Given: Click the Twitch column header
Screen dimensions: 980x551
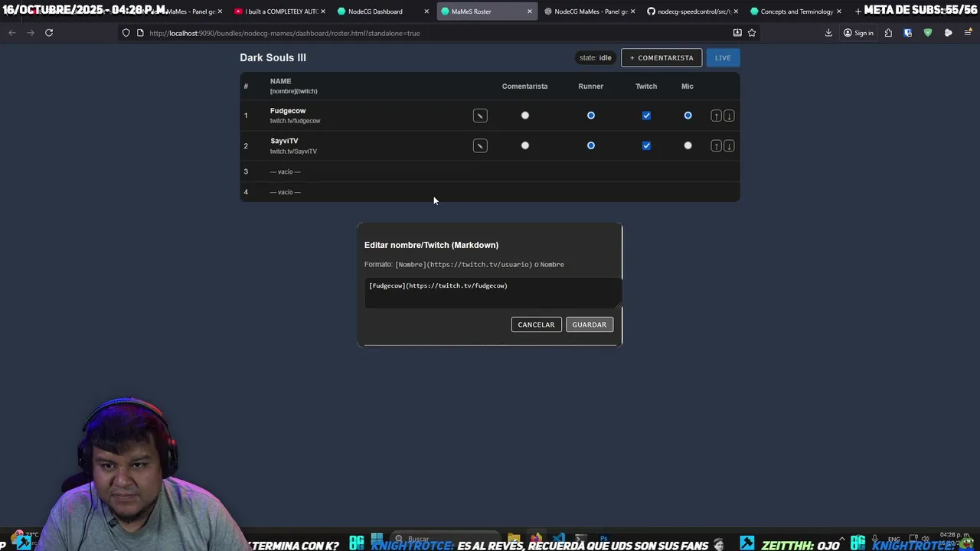Looking at the screenshot, I should coord(646,86).
